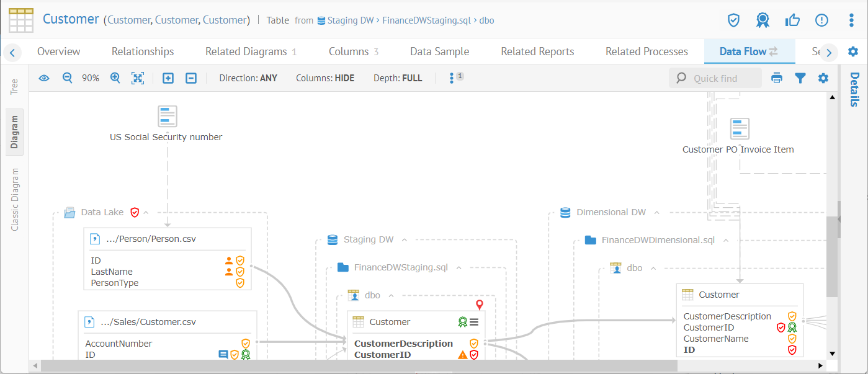
Task: Toggle Columns HIDE setting
Action: [x=325, y=78]
